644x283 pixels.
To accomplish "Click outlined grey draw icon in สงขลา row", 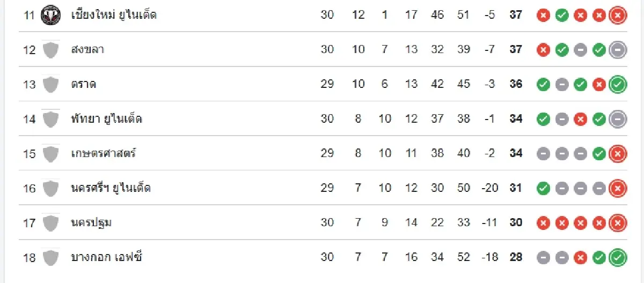I will tap(618, 50).
